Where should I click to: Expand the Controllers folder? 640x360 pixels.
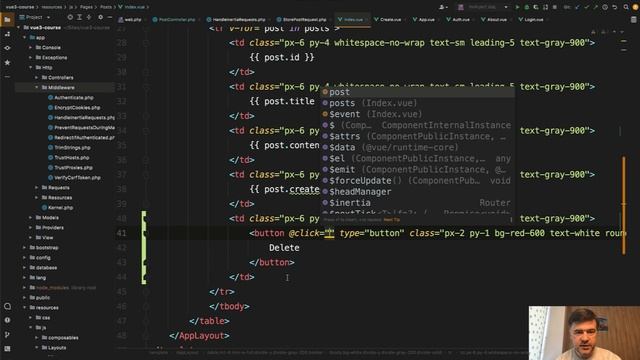coord(37,78)
